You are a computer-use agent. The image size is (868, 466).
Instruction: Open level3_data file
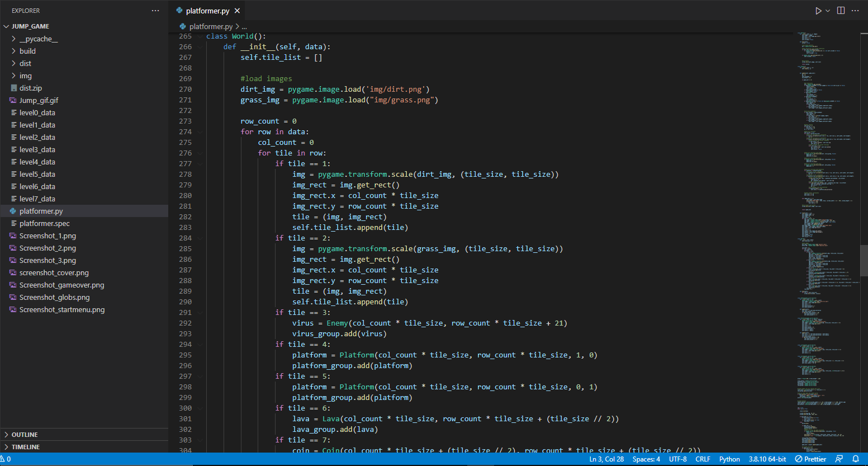tap(37, 149)
